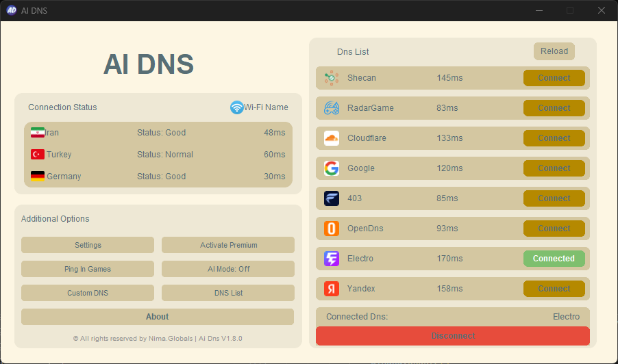The width and height of the screenshot is (618, 364).
Task: Connect to 403 DNS
Action: pyautogui.click(x=554, y=198)
